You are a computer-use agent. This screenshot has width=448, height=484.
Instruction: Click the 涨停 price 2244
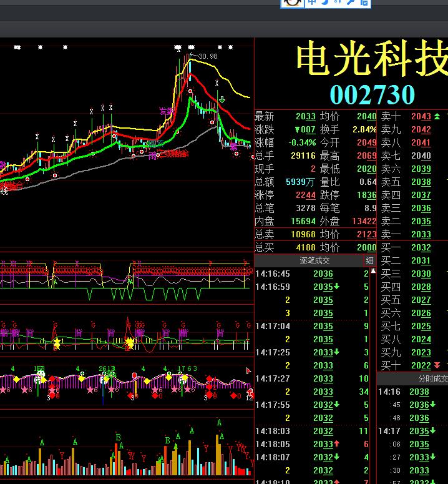306,195
